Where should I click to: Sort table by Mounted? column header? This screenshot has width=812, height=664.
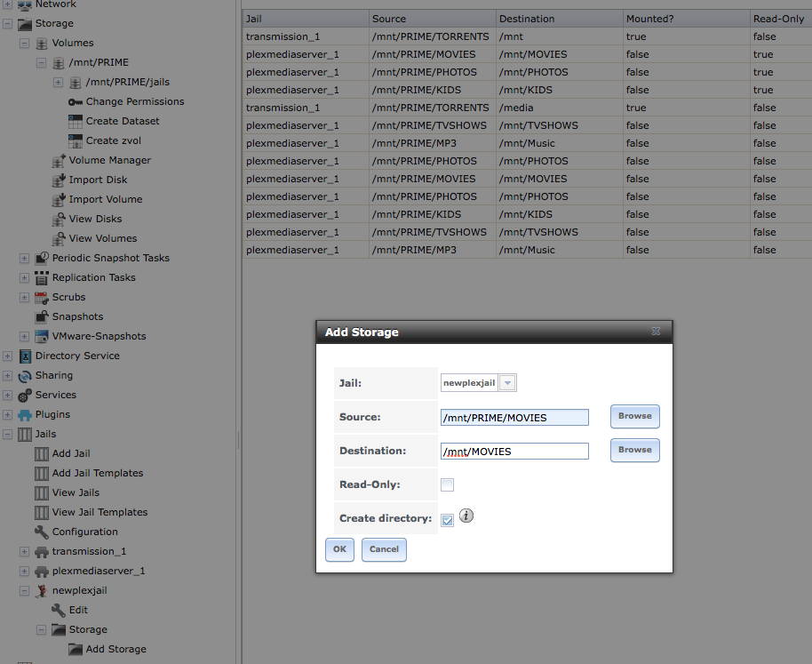[686, 19]
